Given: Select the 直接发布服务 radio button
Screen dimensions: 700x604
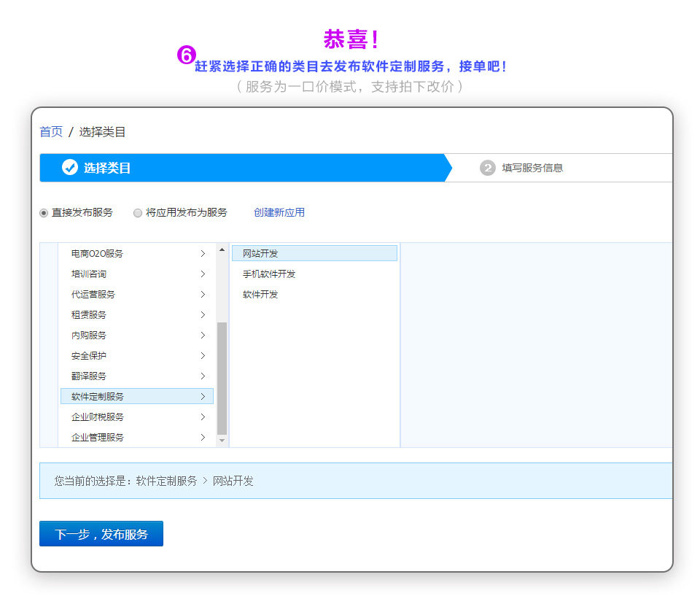Looking at the screenshot, I should coord(44,213).
